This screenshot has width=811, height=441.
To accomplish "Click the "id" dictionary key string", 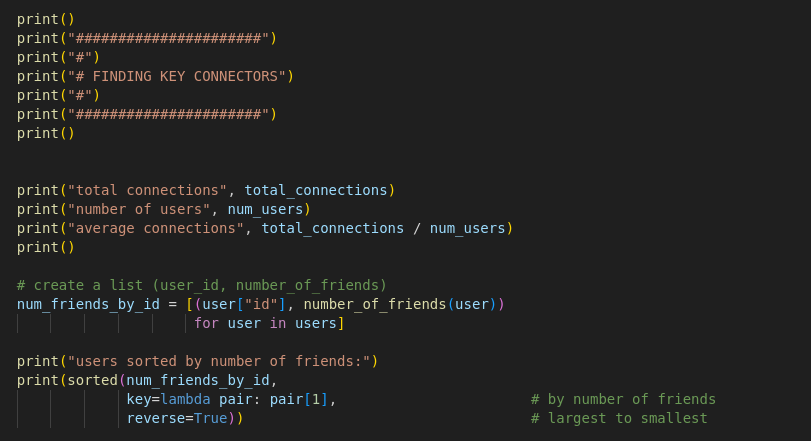I will click(261, 304).
